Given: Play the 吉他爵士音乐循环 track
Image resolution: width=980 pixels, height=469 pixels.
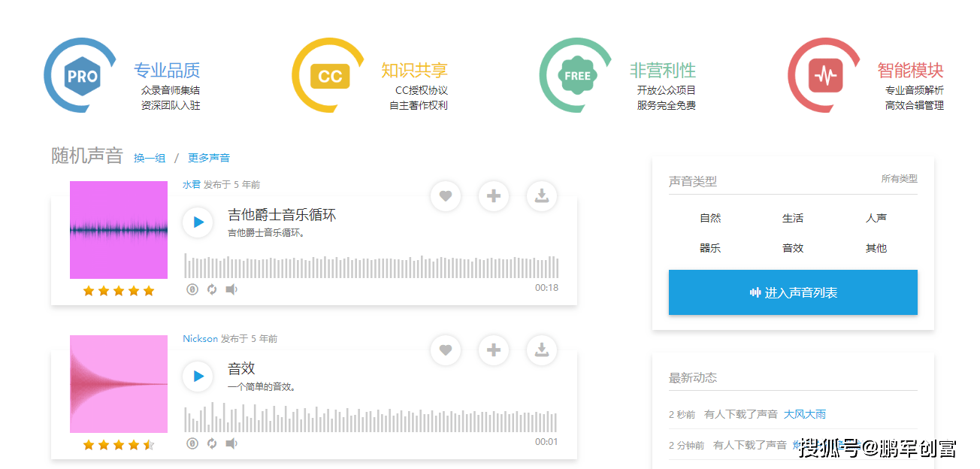Looking at the screenshot, I should (198, 222).
